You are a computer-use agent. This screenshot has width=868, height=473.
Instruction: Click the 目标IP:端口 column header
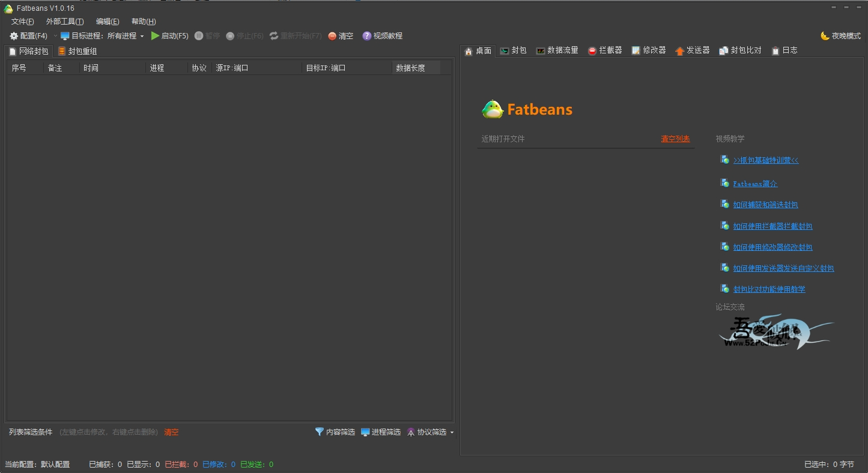347,68
